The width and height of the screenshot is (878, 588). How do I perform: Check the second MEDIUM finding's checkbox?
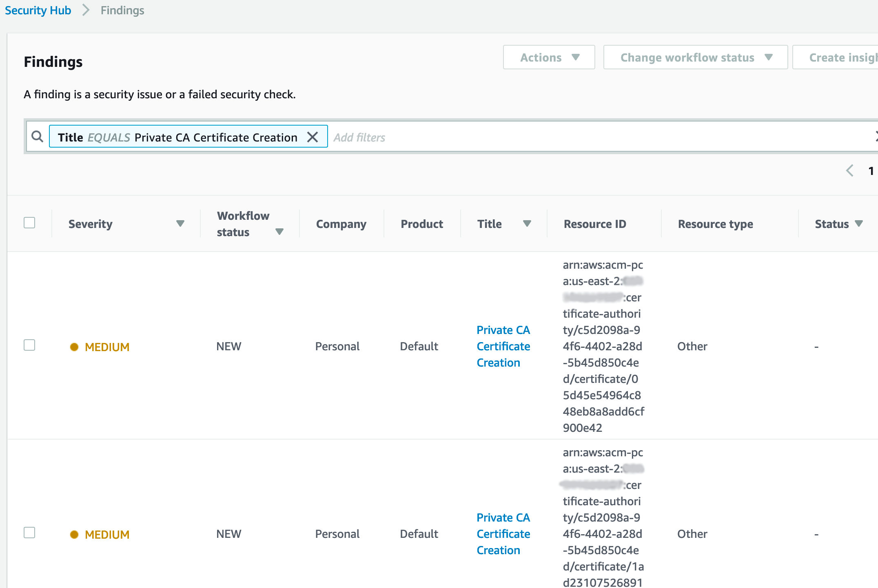tap(29, 533)
